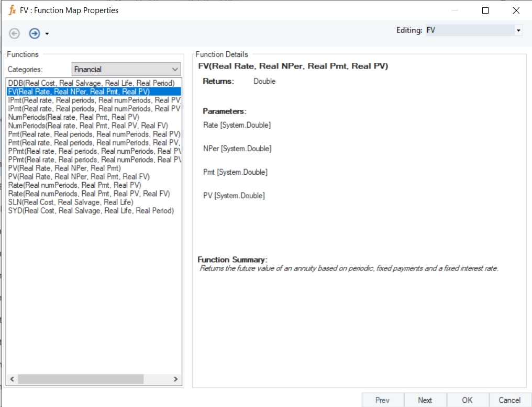The image size is (532, 407).
Task: Click the Cancel button
Action: (509, 400)
